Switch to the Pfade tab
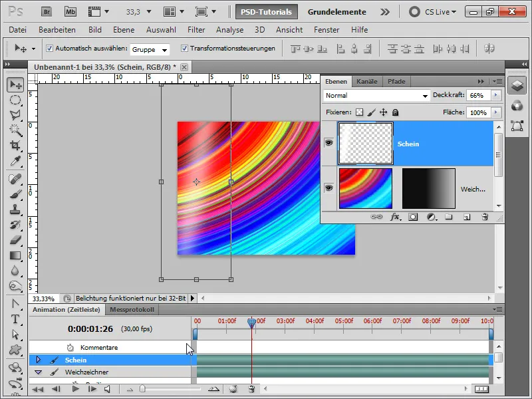 coord(396,81)
